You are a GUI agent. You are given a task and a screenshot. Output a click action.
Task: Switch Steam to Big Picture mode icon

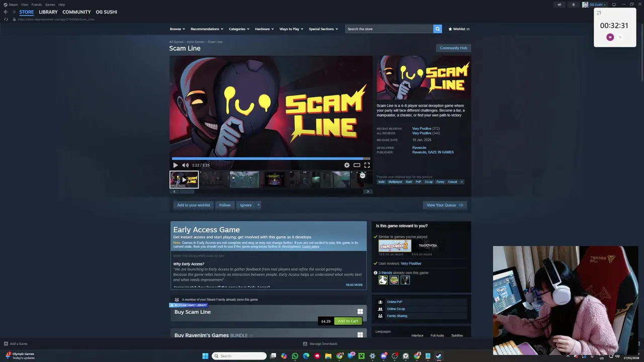614,5
